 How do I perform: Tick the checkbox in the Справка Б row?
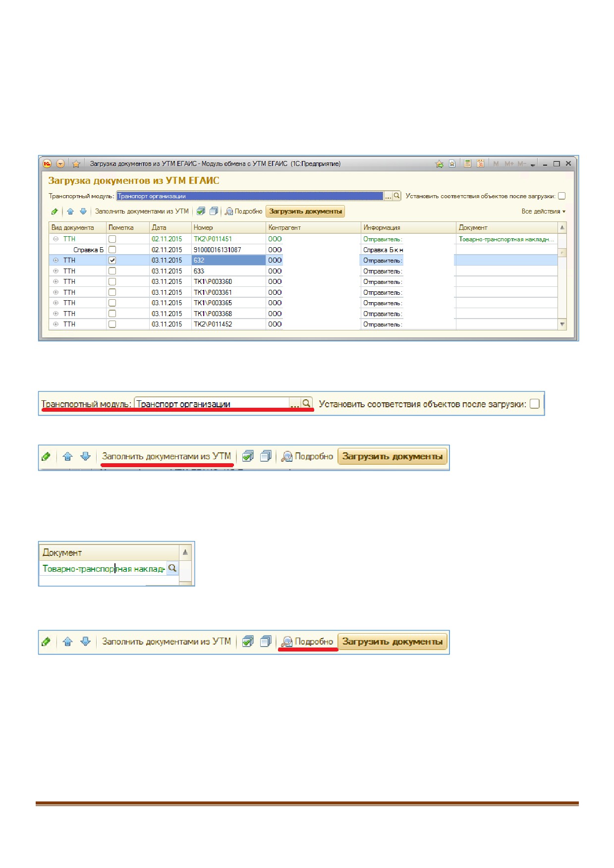click(x=112, y=250)
